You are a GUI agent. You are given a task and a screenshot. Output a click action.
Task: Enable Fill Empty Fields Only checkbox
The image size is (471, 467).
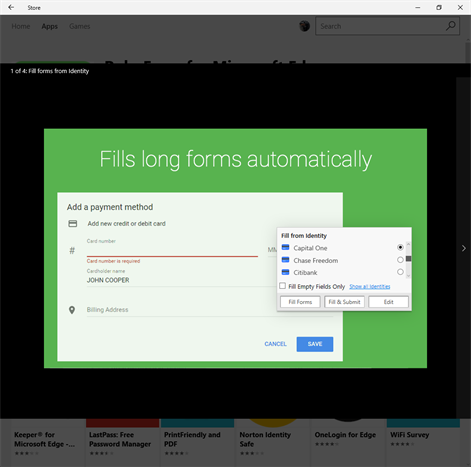(x=283, y=286)
